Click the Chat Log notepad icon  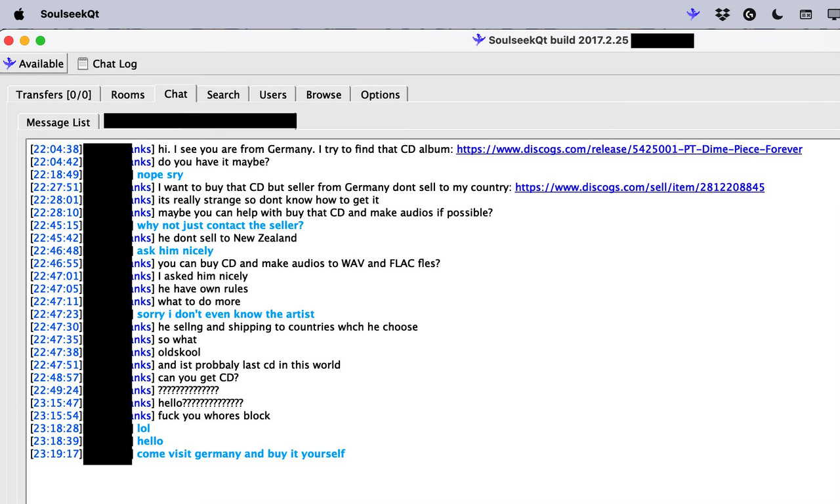(83, 64)
